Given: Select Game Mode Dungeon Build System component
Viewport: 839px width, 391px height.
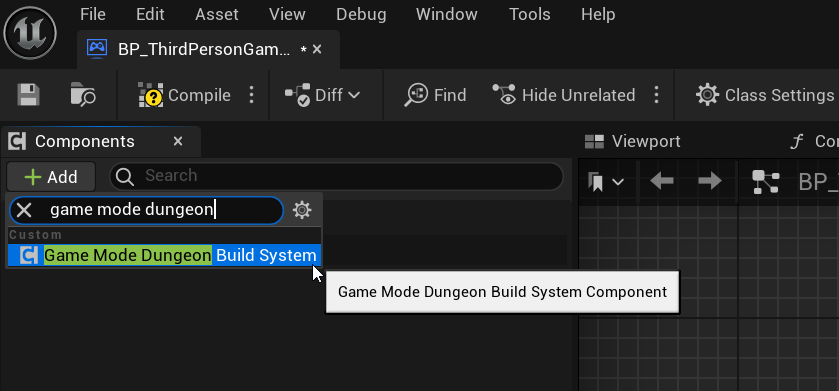Looking at the screenshot, I should [164, 255].
